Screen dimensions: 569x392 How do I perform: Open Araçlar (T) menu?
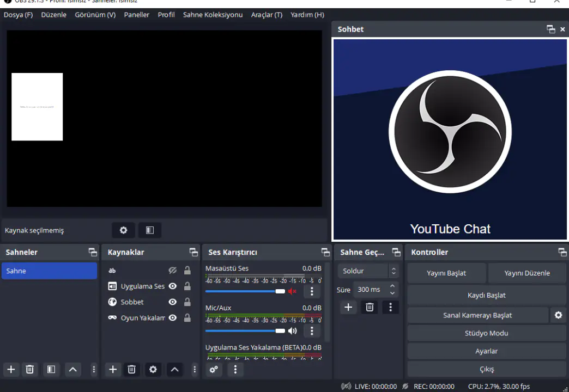pyautogui.click(x=267, y=15)
